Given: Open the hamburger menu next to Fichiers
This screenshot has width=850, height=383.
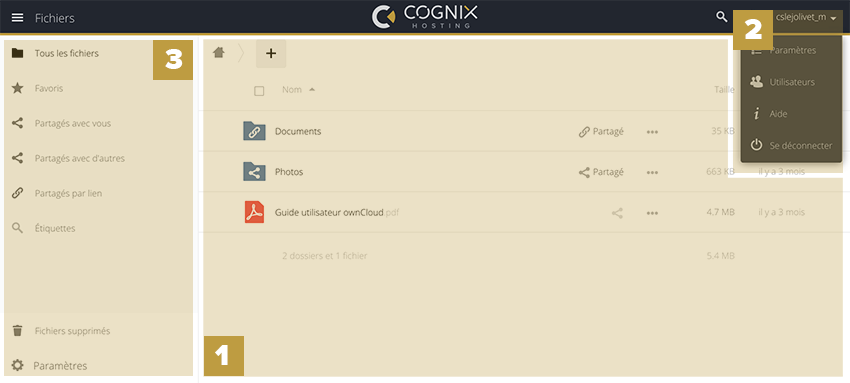Looking at the screenshot, I should pos(17,18).
